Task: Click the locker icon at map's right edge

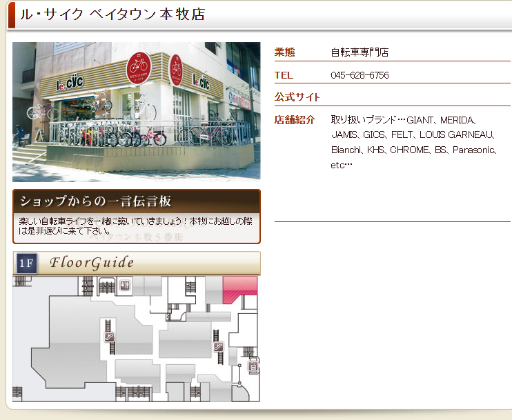Action: coord(253,367)
